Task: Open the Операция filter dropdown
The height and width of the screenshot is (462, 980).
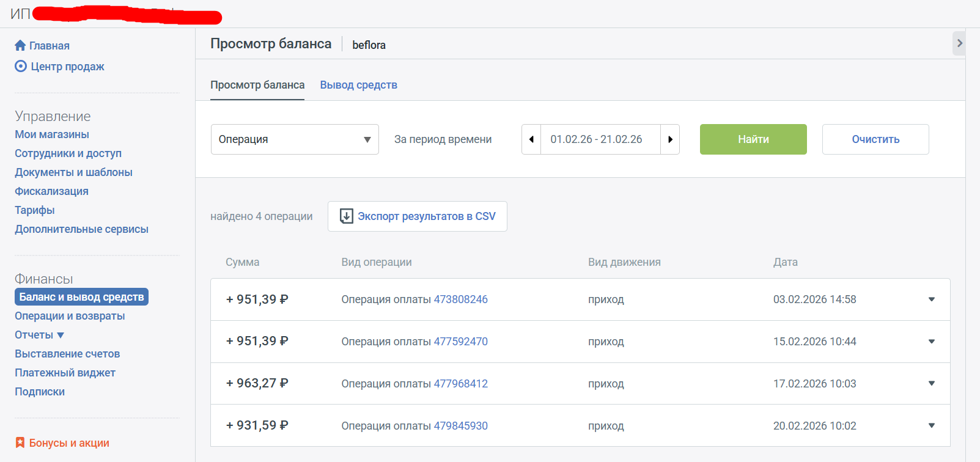Action: 295,139
